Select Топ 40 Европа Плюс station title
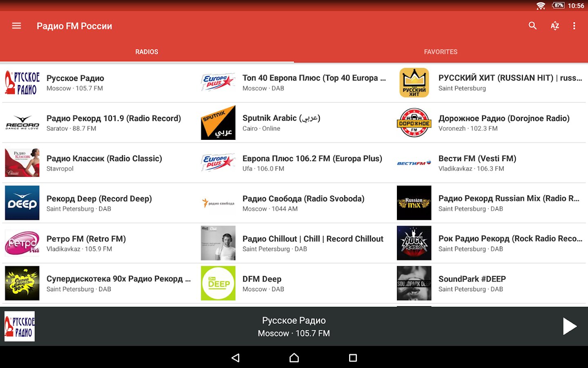Image resolution: width=588 pixels, height=368 pixels. click(314, 78)
